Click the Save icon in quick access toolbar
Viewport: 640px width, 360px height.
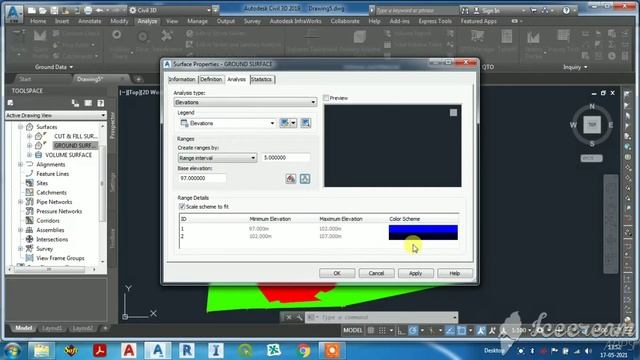click(x=54, y=10)
